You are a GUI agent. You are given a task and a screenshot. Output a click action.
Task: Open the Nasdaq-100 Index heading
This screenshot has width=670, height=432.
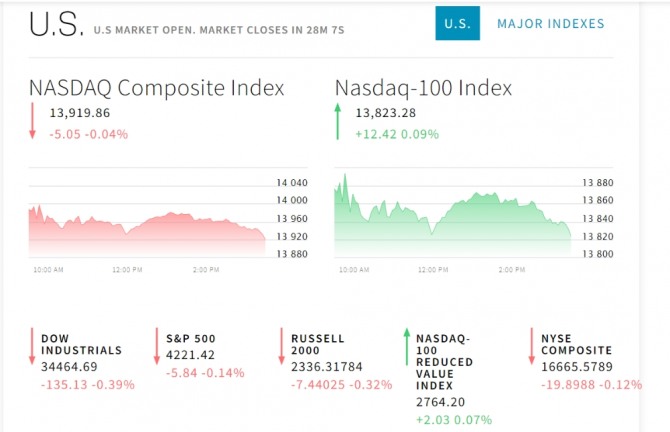coord(423,88)
